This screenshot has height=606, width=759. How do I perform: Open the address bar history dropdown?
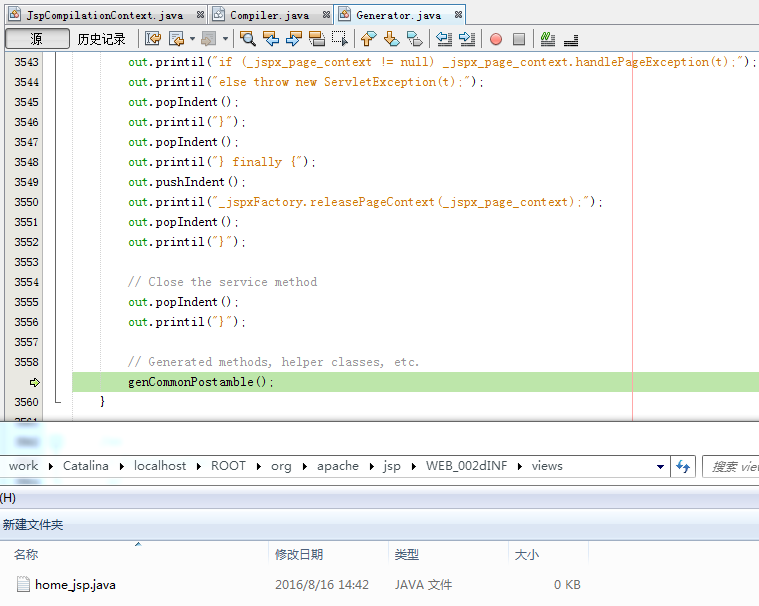click(x=660, y=467)
